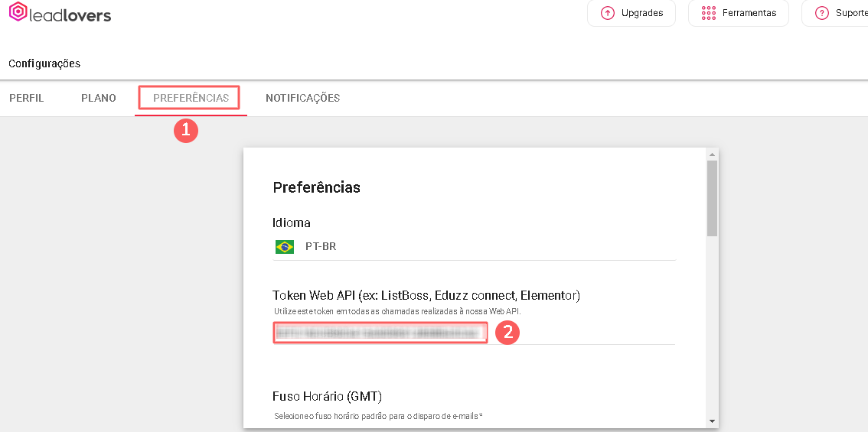This screenshot has width=868, height=432.
Task: Click the dotted grid icon in Ferramentas
Action: (x=709, y=13)
